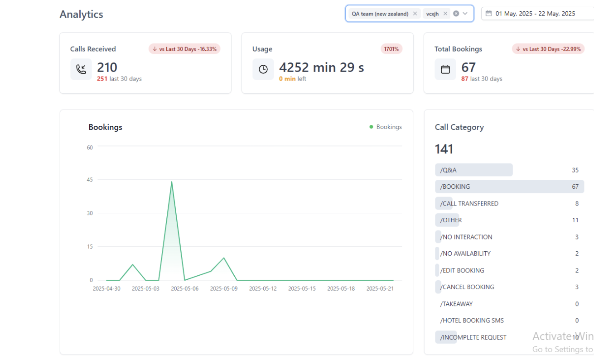594x364 pixels.
Task: Click the chart peak near 2025-05-05
Action: click(x=172, y=182)
